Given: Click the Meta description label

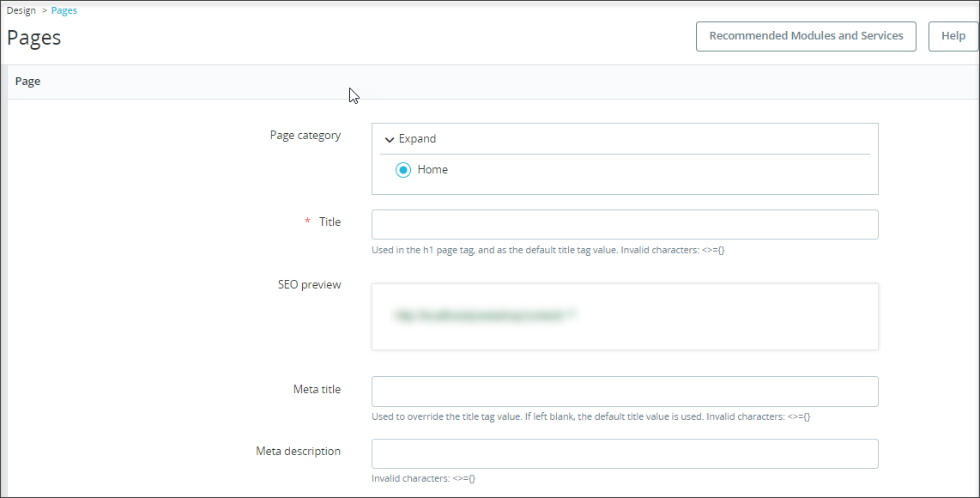Looking at the screenshot, I should tap(298, 451).
